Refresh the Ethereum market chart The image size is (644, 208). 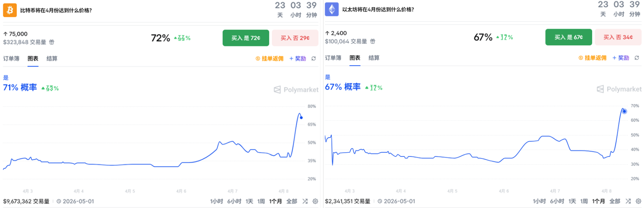click(637, 58)
